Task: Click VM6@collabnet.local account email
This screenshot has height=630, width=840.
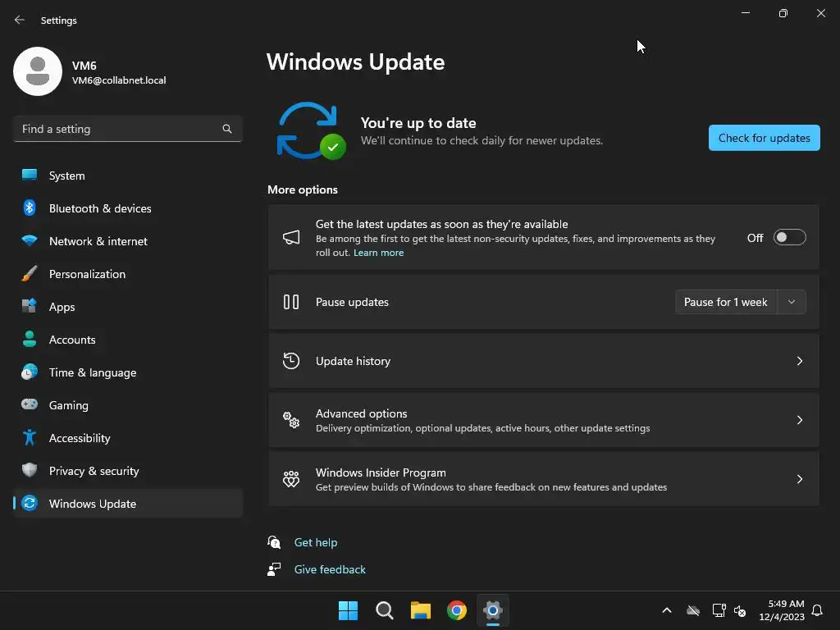Action: point(119,80)
